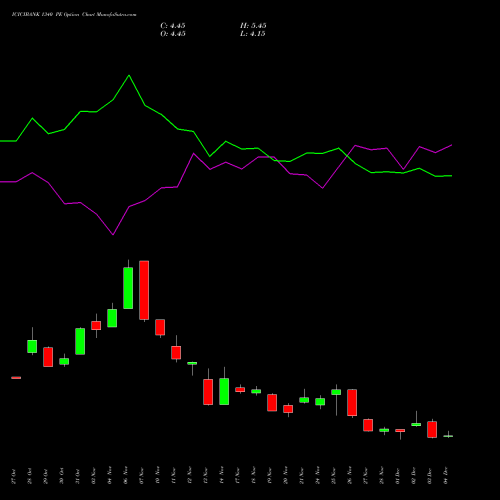Screen dimensions: 500x500
Task: Click the 26 Nov date label
Action: click(x=350, y=475)
